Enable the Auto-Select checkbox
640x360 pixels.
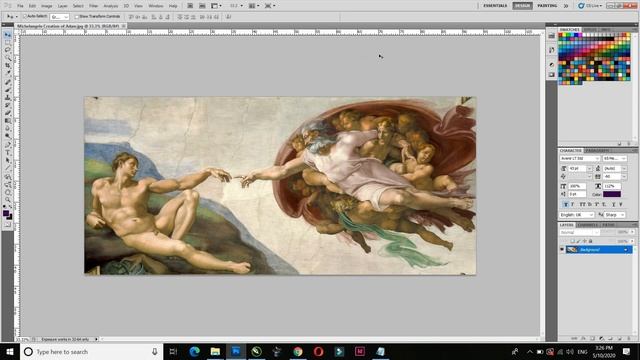(x=25, y=16)
